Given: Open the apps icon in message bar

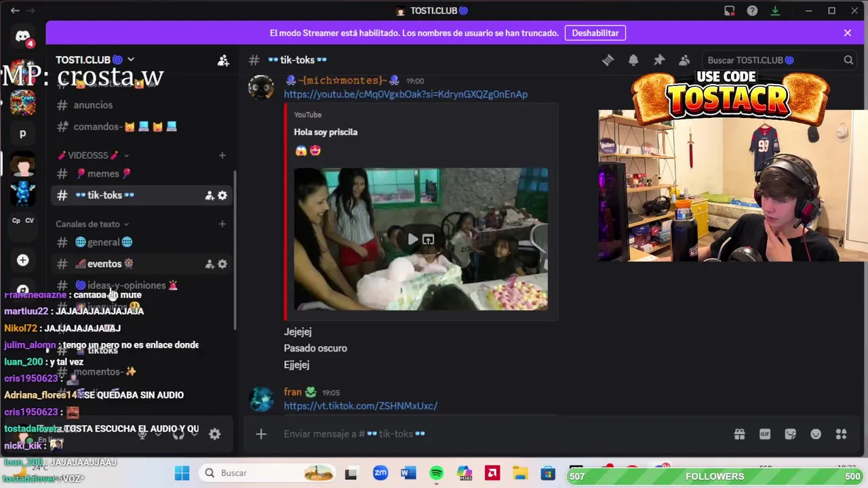Looking at the screenshot, I should [842, 434].
